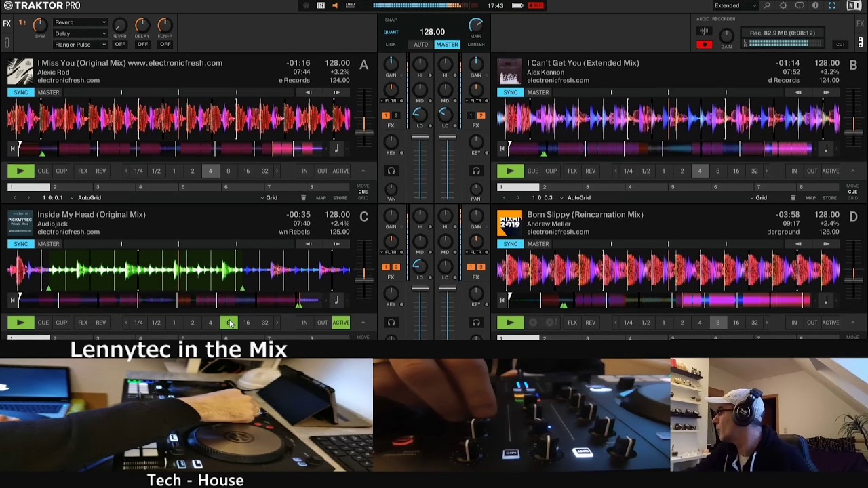Screen dimensions: 868x488
Task: Open the left FX panel tab
Action: 7,24
